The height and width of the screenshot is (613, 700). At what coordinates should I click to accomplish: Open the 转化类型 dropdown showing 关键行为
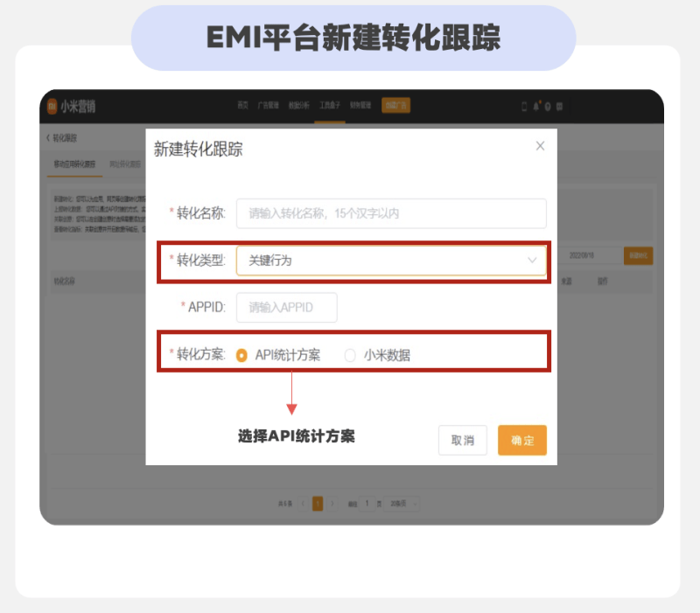392,261
